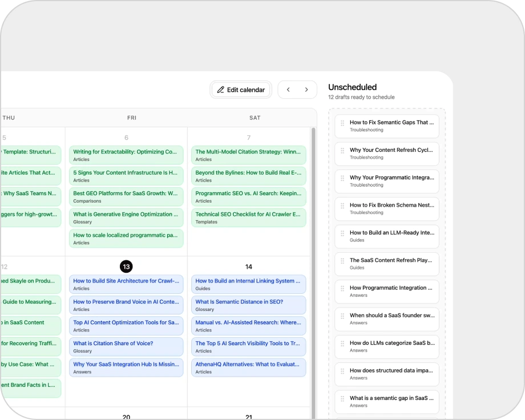Click the SAT column header
The image size is (525, 420).
tap(255, 118)
